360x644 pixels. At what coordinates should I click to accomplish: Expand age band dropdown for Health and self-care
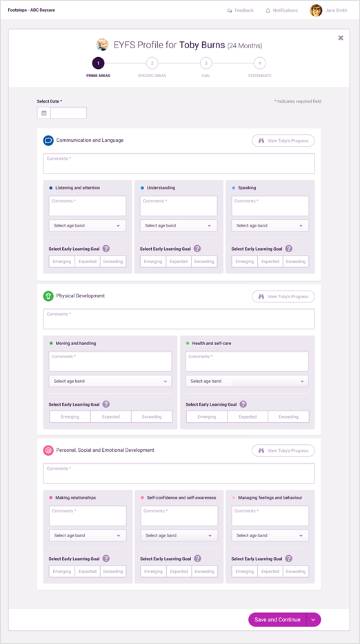[x=247, y=381]
